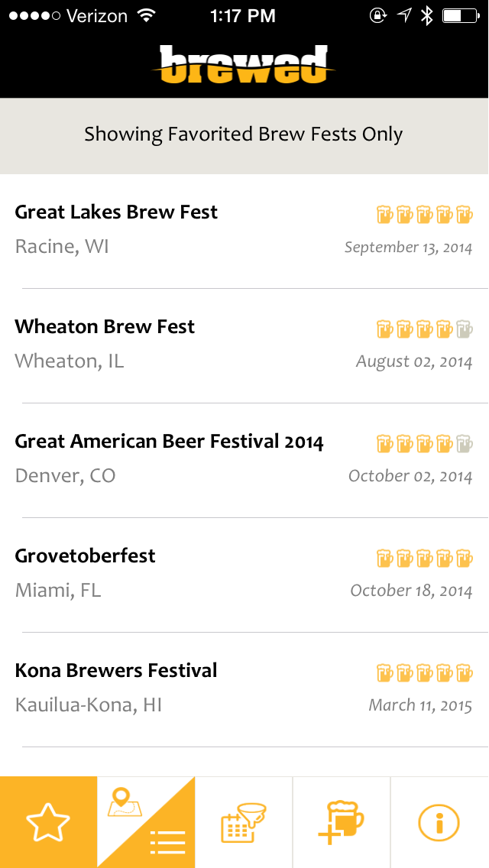Open Great Lakes Brew Fest entry
This screenshot has width=489, height=868.
pos(116,212)
